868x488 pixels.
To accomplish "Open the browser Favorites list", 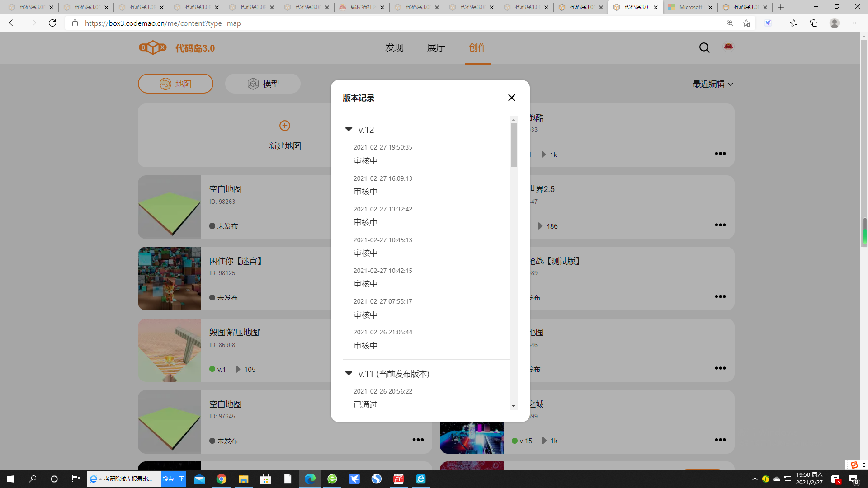I will pyautogui.click(x=794, y=23).
